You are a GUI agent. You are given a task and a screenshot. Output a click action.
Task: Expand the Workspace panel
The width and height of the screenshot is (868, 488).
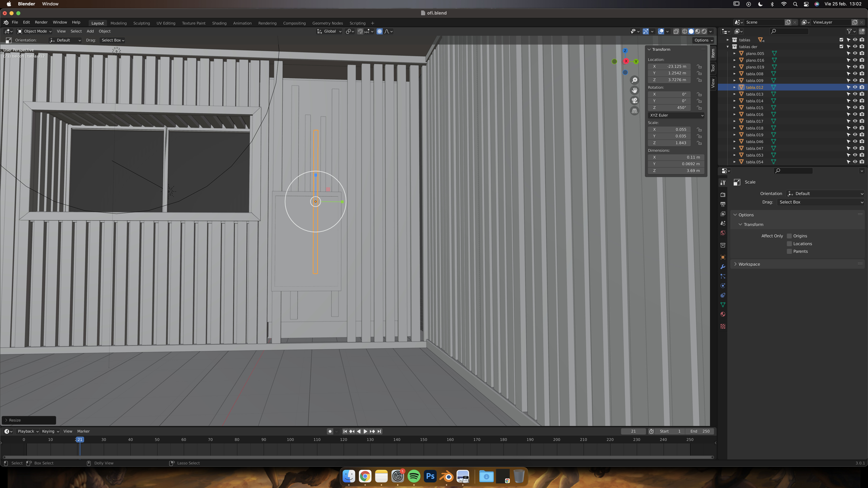pos(749,264)
